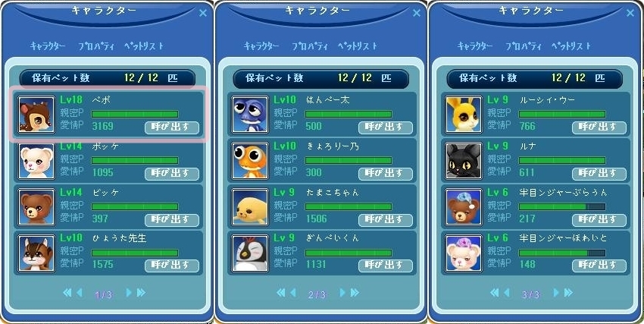Screen dimensions: 644x324
Task: Click the white bear ボッケ portrait
Action: pyautogui.click(x=36, y=161)
